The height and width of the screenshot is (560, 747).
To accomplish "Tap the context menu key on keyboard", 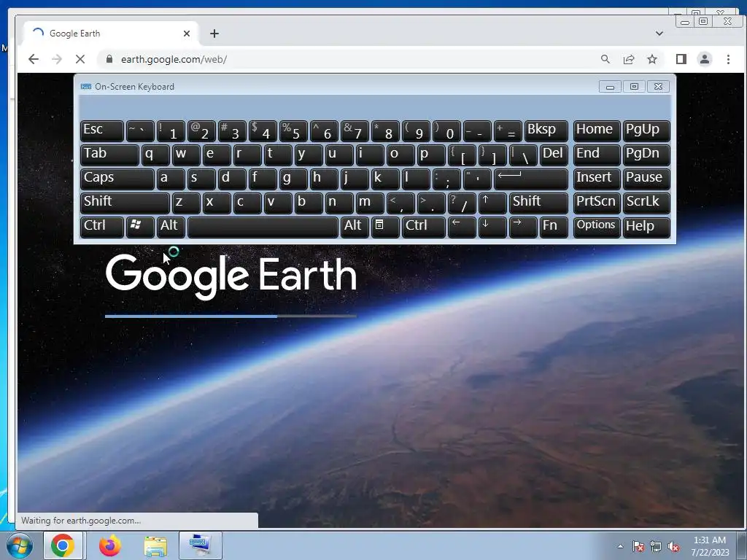I will click(385, 227).
